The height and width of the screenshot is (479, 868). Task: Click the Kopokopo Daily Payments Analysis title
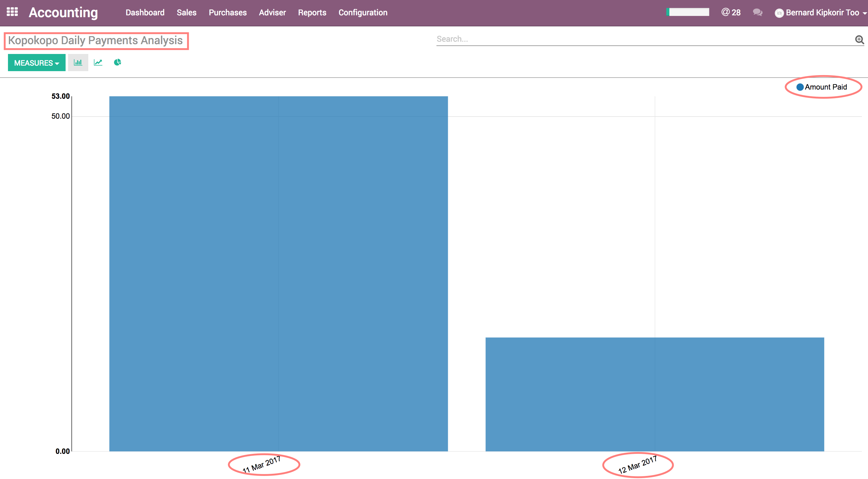pos(95,40)
